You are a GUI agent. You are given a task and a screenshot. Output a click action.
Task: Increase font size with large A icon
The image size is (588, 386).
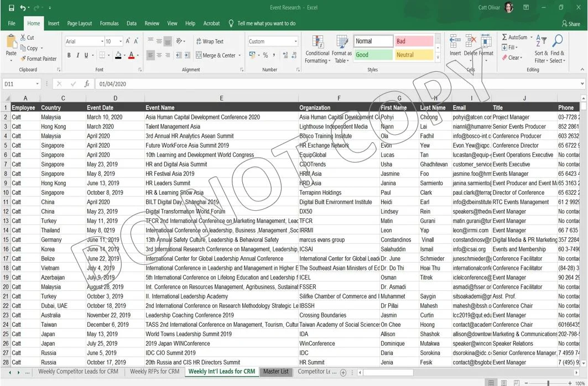click(128, 41)
